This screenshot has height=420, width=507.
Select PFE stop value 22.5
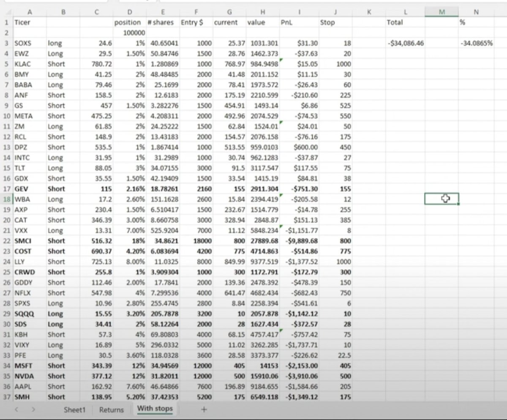point(335,355)
